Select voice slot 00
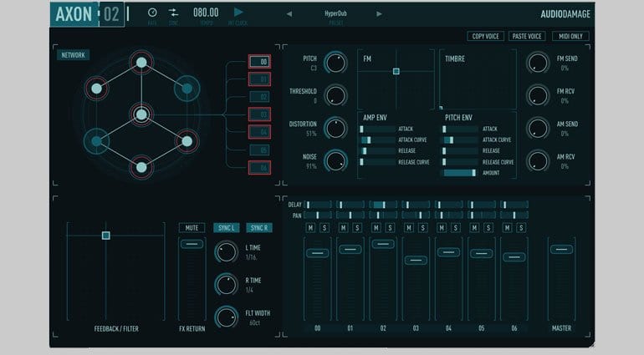The image size is (644, 355). (x=259, y=62)
